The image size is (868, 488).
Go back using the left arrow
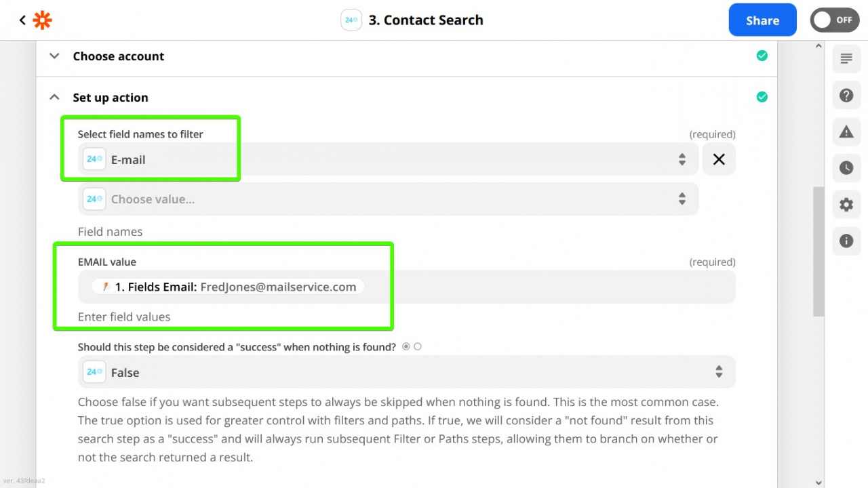[x=22, y=20]
